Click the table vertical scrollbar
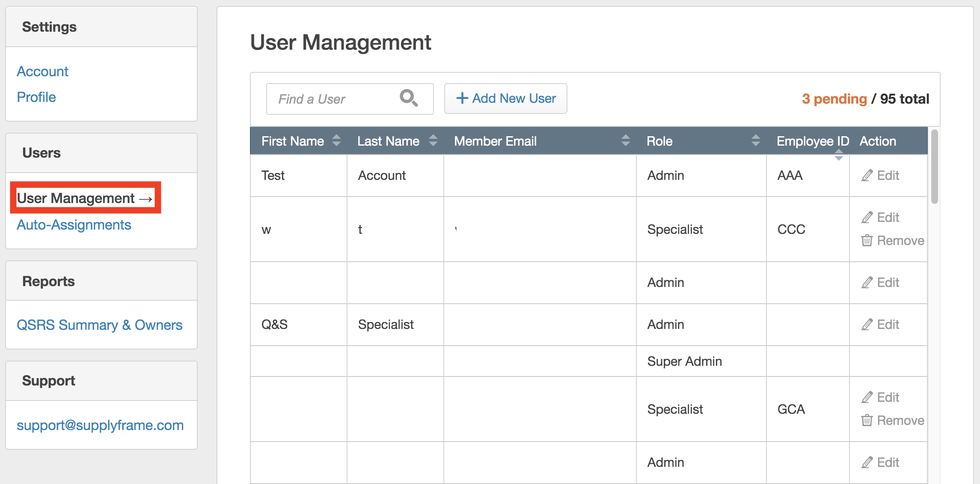This screenshot has width=980, height=484. point(935,167)
